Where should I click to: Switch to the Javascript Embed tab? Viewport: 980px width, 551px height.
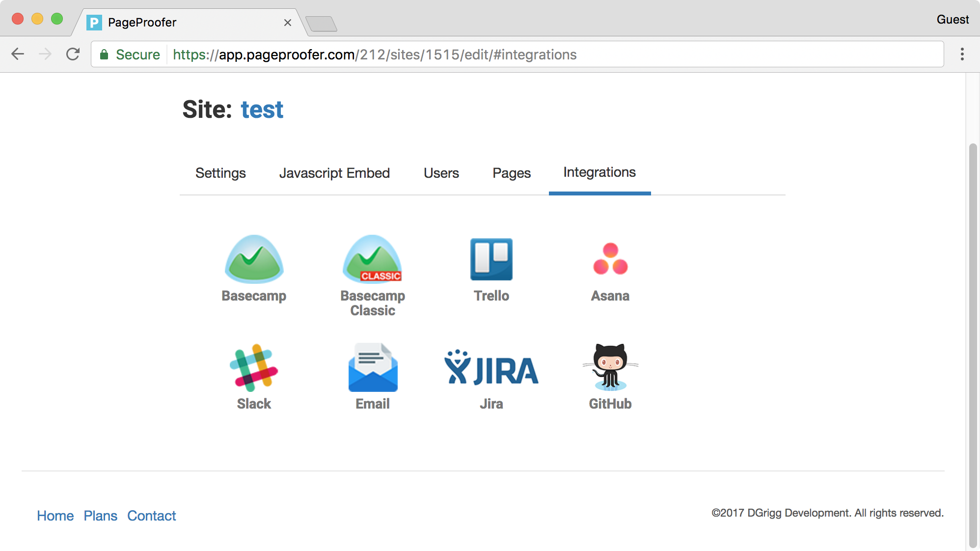coord(334,173)
